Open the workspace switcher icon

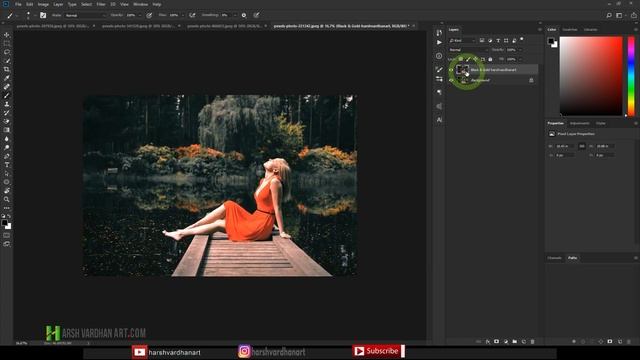tap(619, 15)
